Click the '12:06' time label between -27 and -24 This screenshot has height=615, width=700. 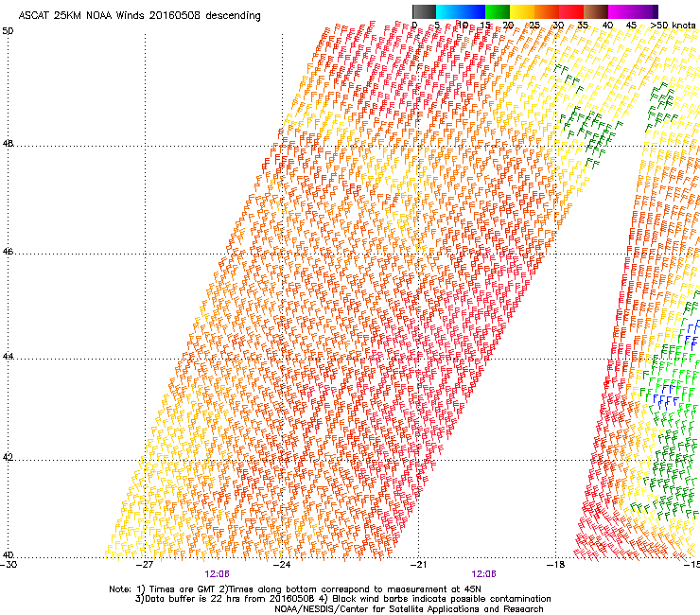point(217,574)
